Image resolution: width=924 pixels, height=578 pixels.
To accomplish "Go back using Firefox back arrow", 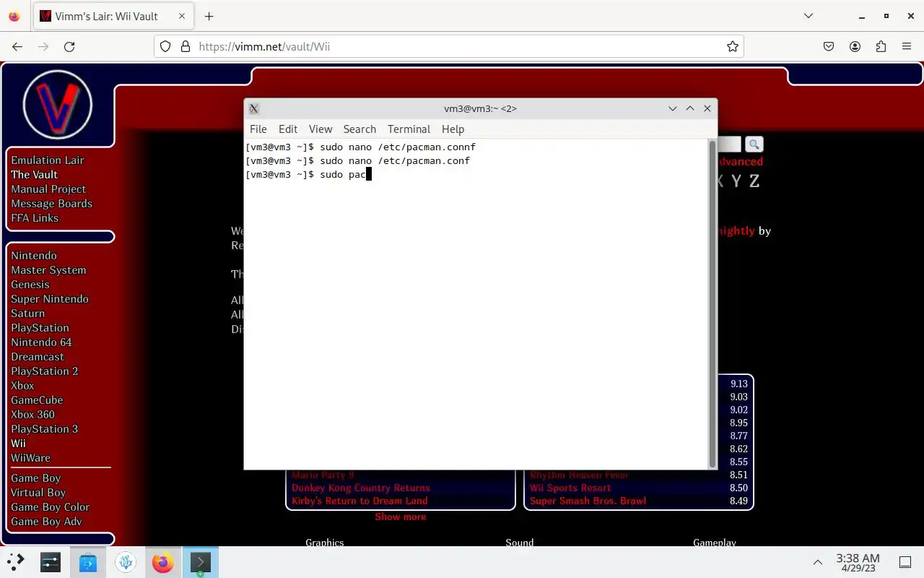I will (x=17, y=46).
